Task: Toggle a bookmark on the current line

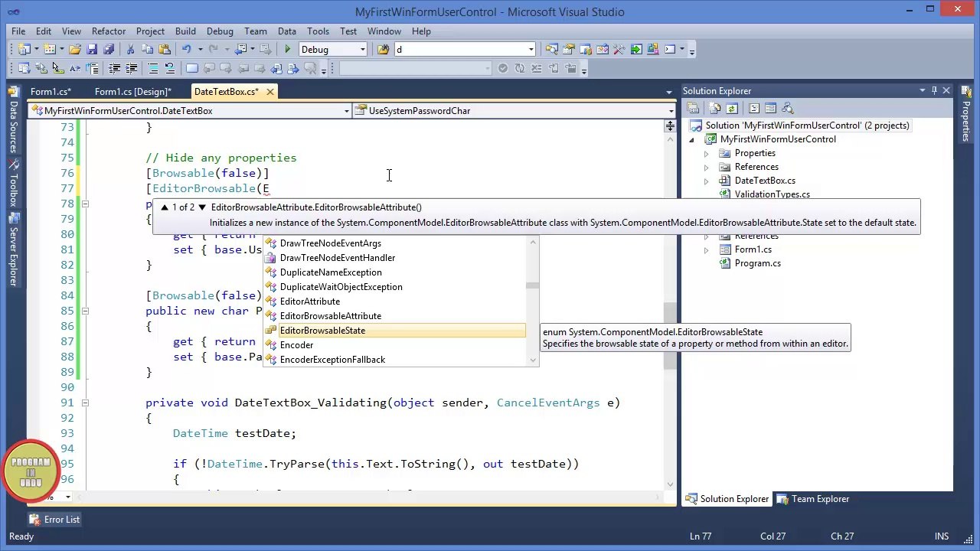Action: pyautogui.click(x=192, y=68)
